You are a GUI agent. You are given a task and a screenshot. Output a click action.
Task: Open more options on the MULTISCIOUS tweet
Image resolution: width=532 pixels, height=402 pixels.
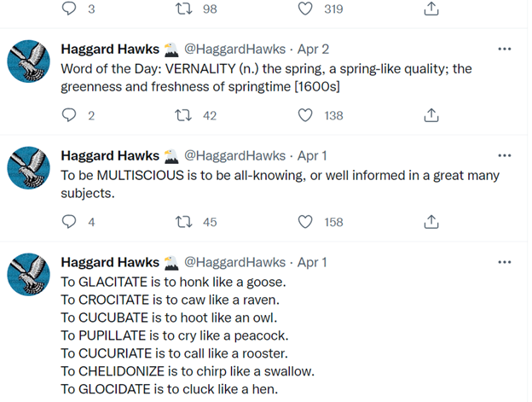(505, 155)
